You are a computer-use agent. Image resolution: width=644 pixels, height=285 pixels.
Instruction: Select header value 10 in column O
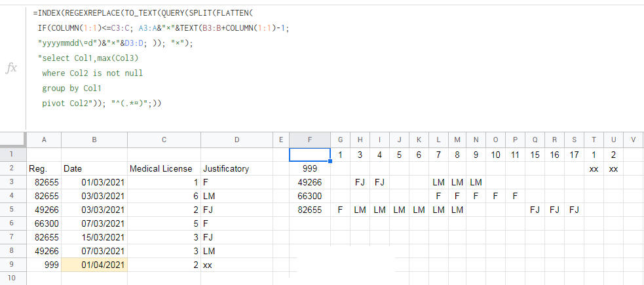click(495, 155)
